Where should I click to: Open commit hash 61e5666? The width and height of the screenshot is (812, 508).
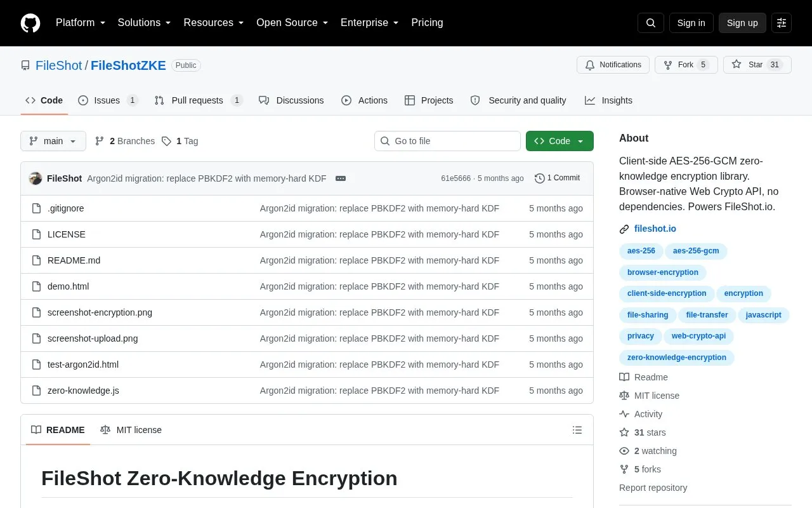coord(455,178)
